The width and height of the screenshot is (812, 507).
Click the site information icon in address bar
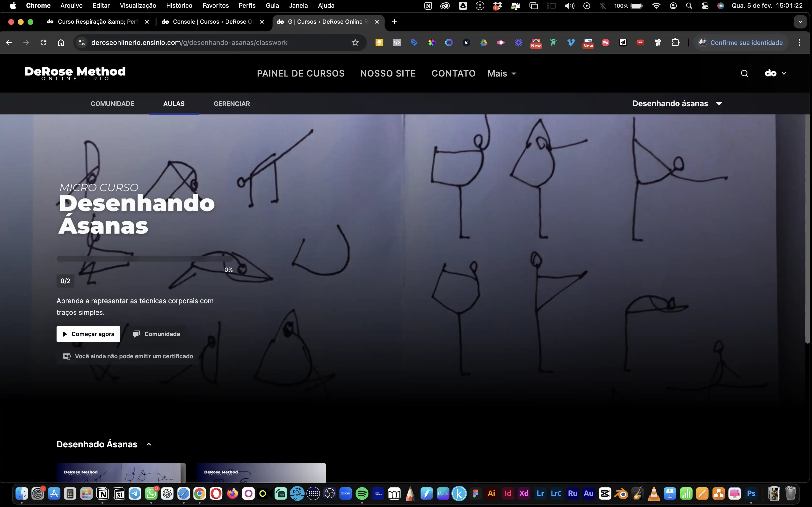[81, 42]
